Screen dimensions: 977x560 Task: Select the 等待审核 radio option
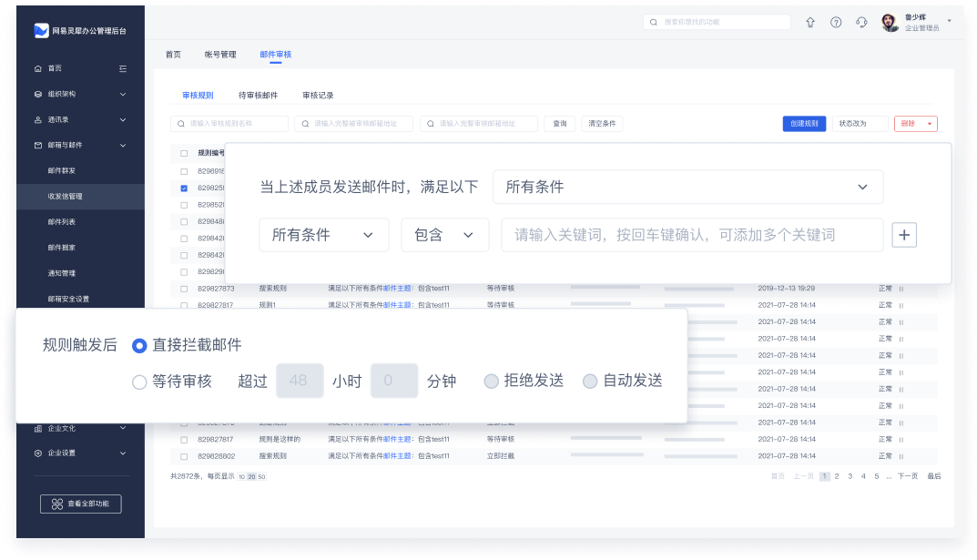click(x=139, y=382)
